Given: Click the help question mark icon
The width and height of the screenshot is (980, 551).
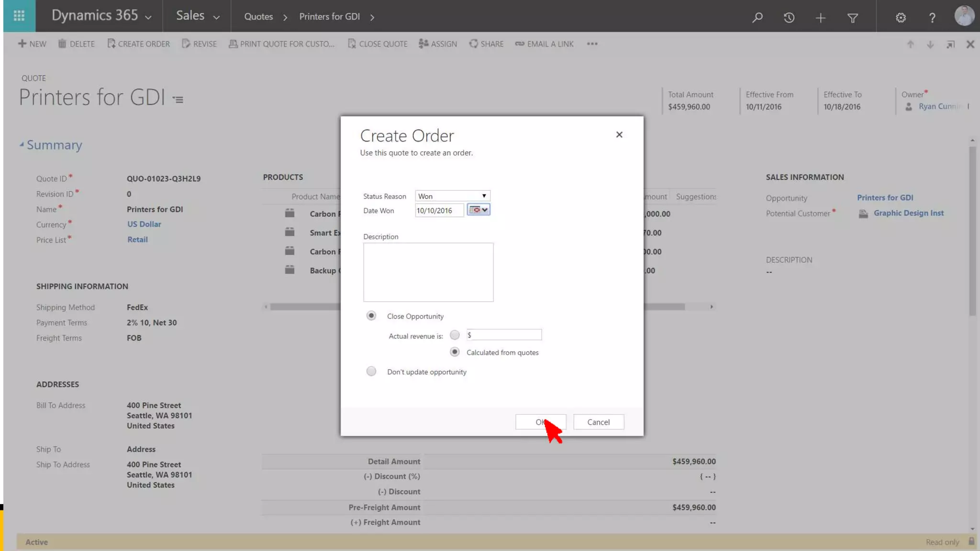Looking at the screenshot, I should tap(932, 18).
